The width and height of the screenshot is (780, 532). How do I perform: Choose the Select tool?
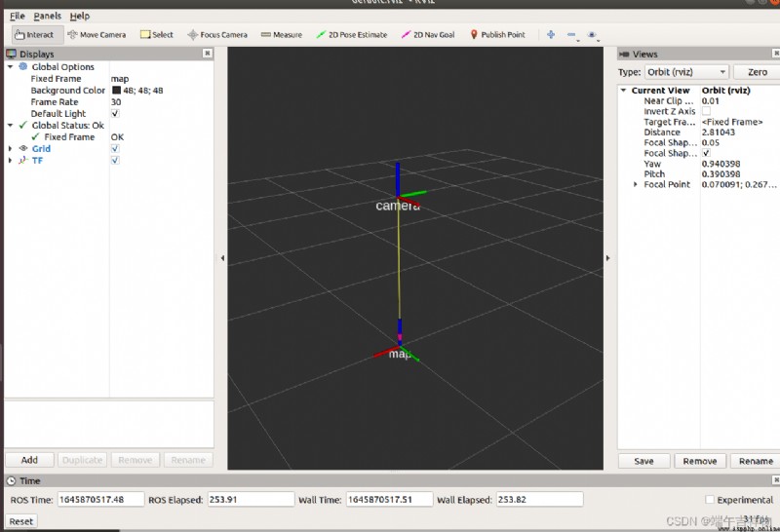click(x=157, y=35)
